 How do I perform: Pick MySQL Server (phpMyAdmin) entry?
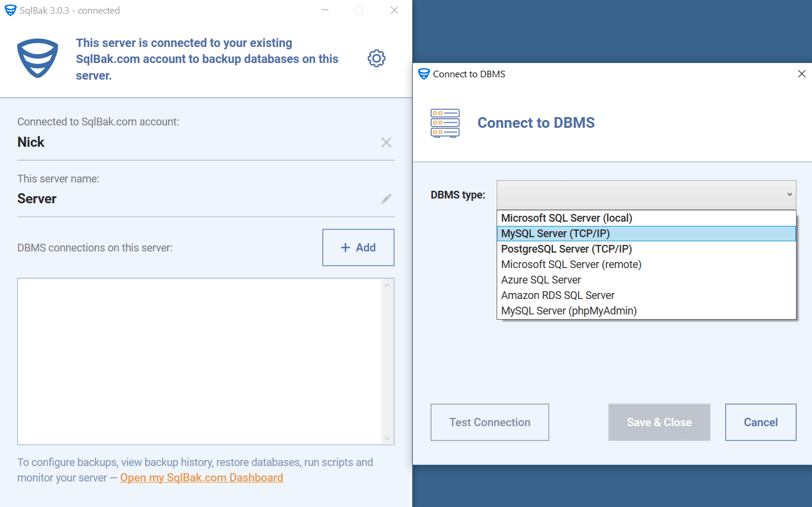(x=568, y=310)
